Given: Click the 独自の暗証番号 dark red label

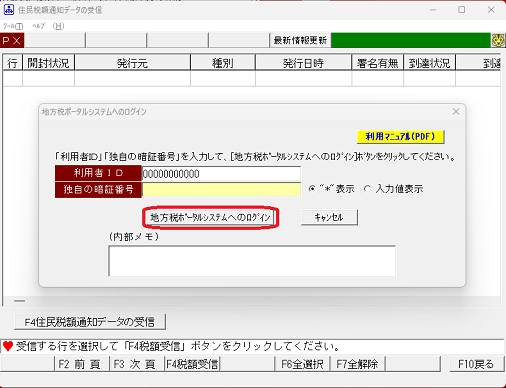Looking at the screenshot, I should tap(98, 190).
